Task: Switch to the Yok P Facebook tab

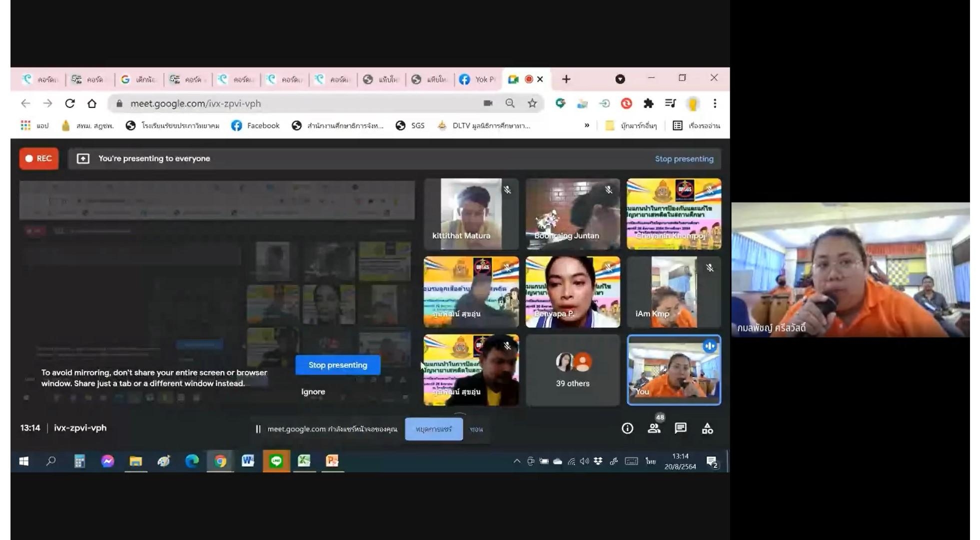Action: pyautogui.click(x=478, y=79)
